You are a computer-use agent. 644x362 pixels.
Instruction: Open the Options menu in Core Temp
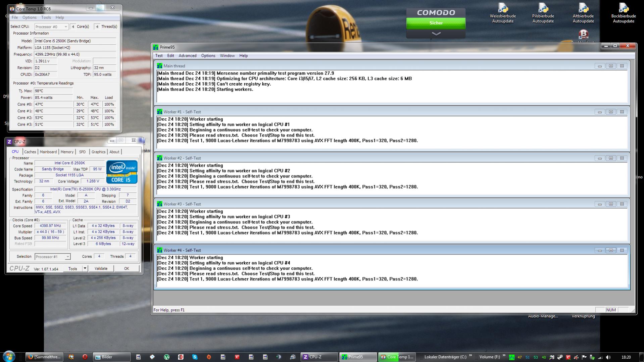(30, 17)
